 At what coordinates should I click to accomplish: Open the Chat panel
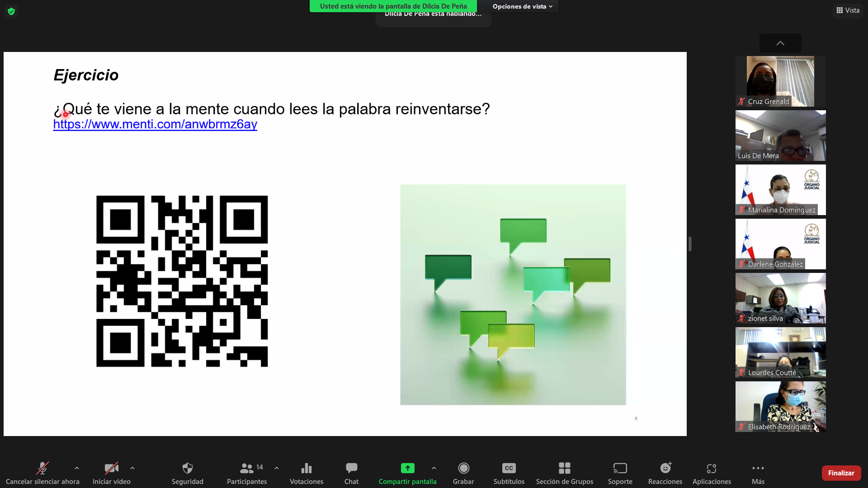351,473
